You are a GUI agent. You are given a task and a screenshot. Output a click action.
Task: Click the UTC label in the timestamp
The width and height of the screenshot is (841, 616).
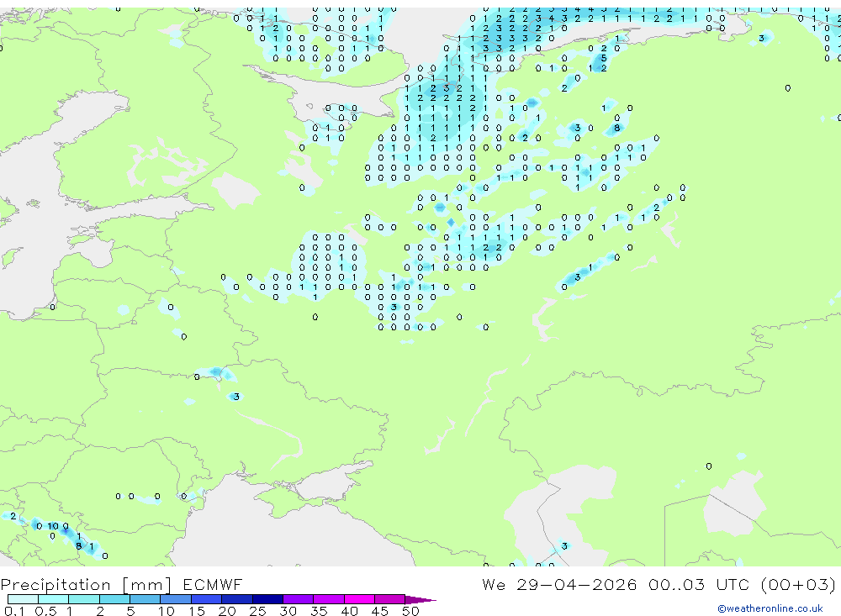(x=733, y=584)
